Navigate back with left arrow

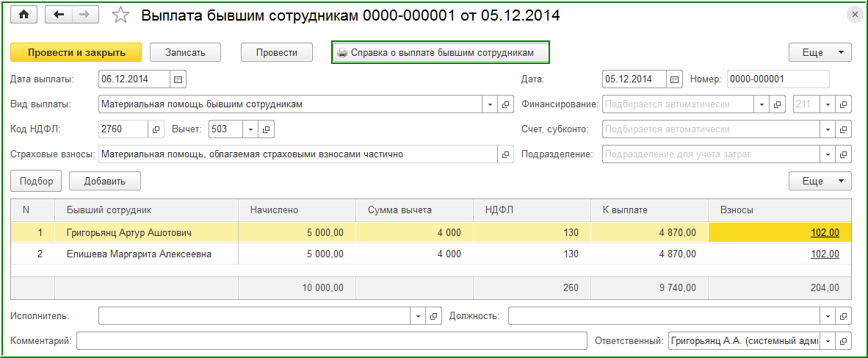point(58,15)
